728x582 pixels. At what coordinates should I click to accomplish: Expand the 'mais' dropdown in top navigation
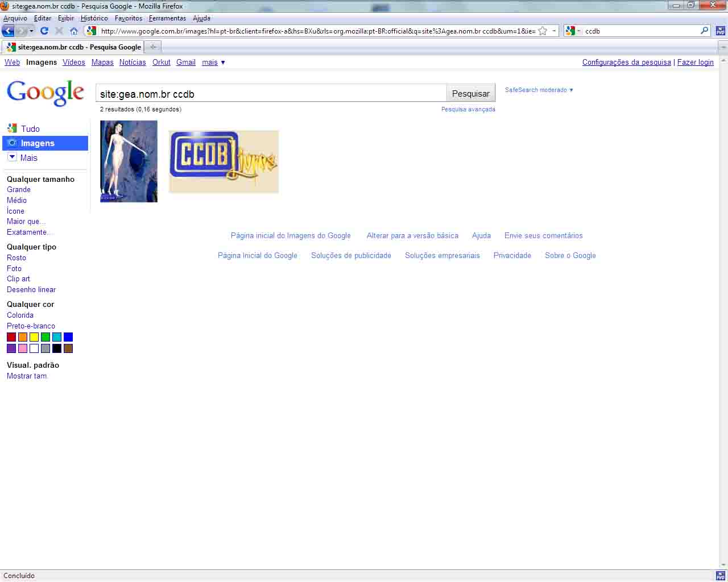213,63
